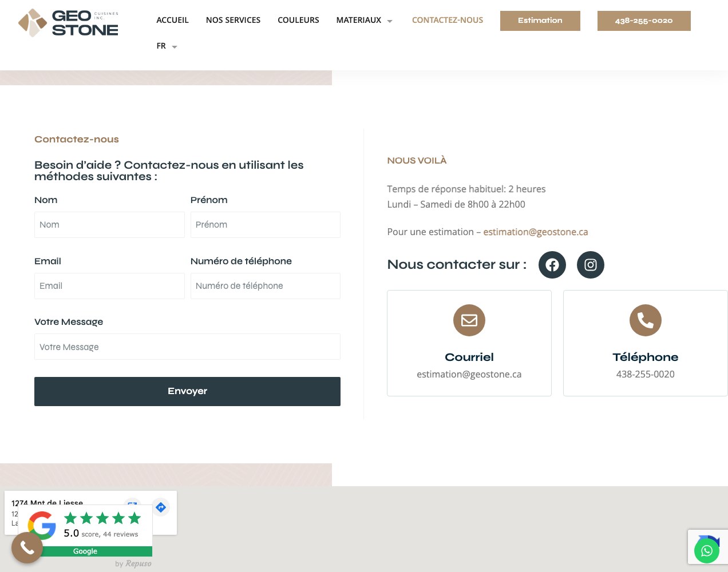Screen dimensions: 728x572
Task: Click the map directions arrow icon
Action: coord(161,507)
